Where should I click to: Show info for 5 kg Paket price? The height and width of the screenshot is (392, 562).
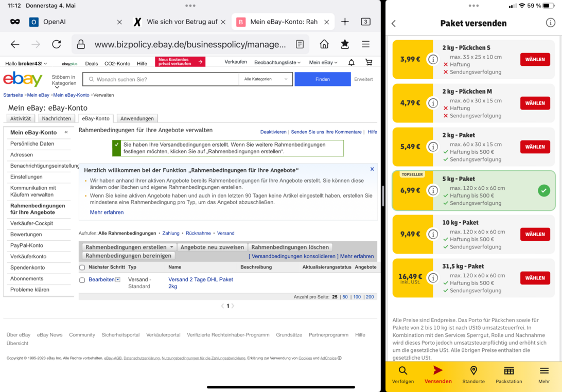coord(433,190)
